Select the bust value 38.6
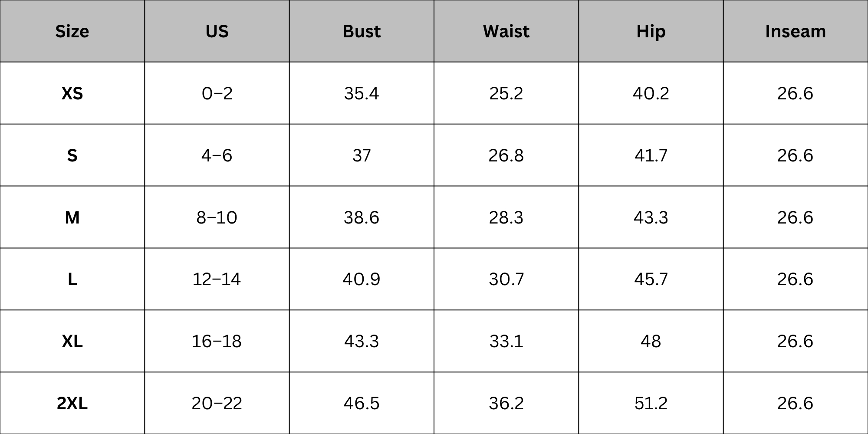 tap(362, 217)
